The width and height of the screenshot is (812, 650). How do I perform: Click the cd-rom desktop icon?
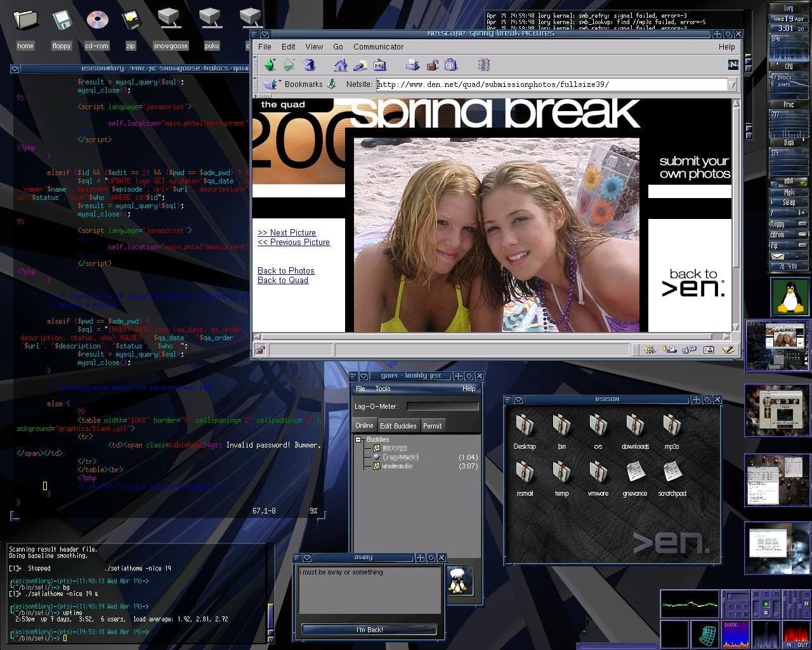click(97, 29)
